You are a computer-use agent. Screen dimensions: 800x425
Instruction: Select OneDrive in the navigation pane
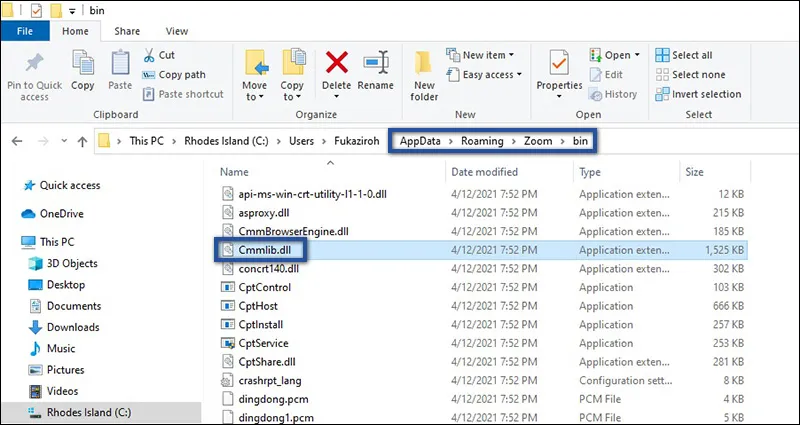pyautogui.click(x=52, y=214)
